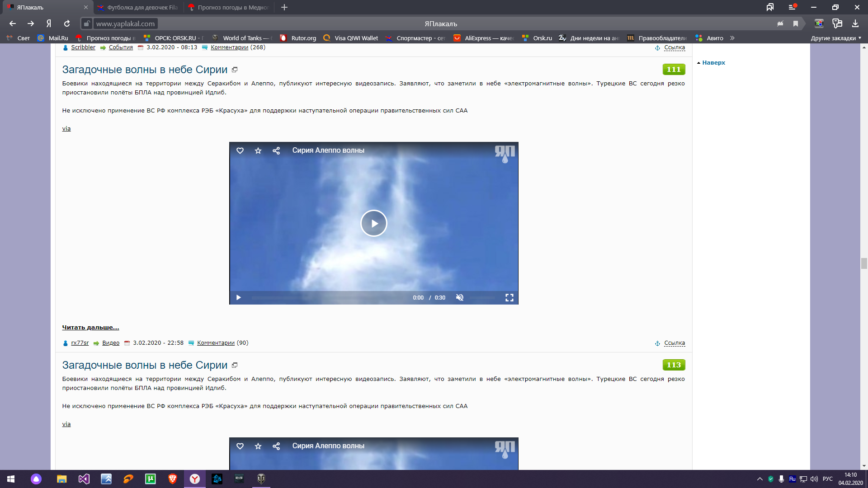Open the Видео category link
This screenshot has height=488, width=868.
[x=111, y=343]
